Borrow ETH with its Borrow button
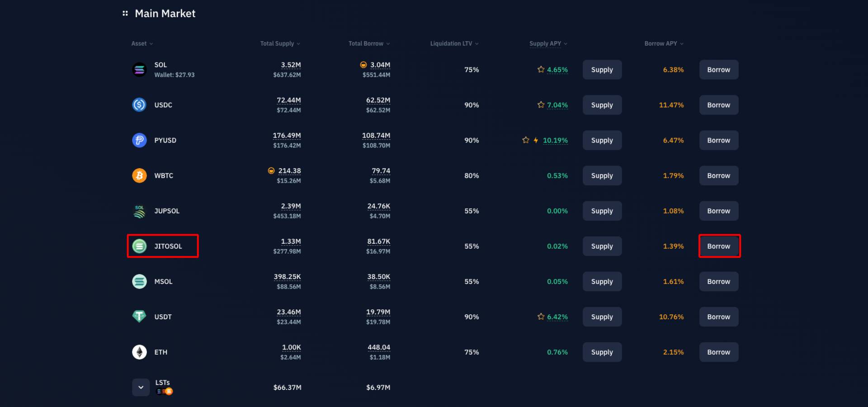 click(x=719, y=352)
